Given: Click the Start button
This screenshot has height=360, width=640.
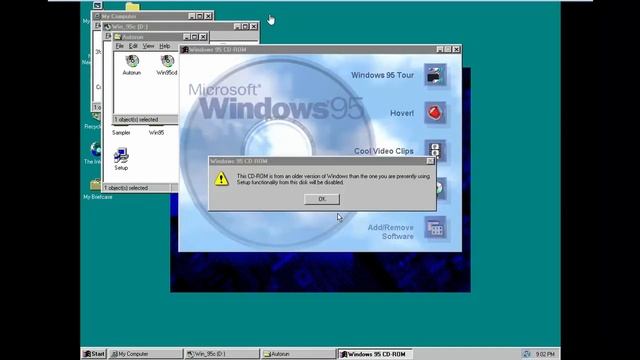Looking at the screenshot, I should (x=94, y=354).
